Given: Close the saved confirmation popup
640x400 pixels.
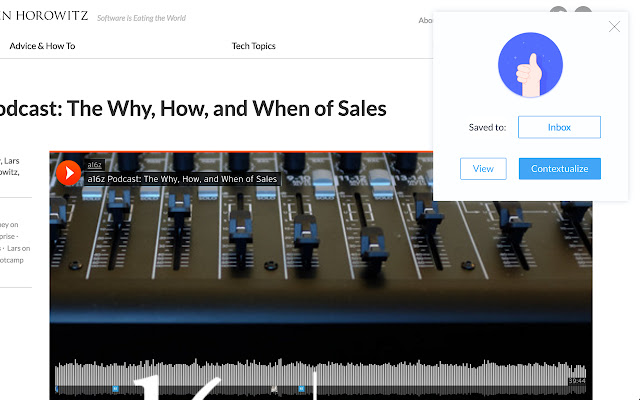Looking at the screenshot, I should tap(614, 27).
